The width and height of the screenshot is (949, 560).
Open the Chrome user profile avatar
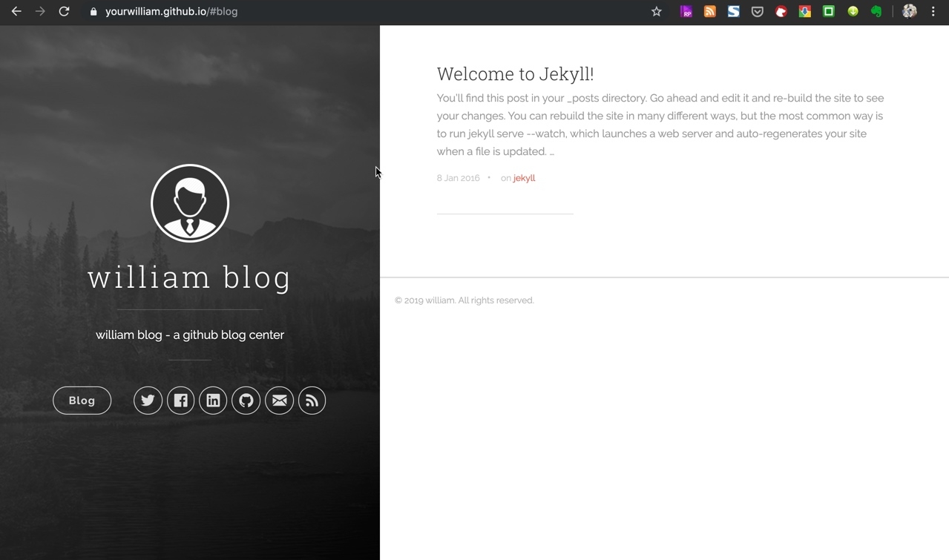(909, 12)
